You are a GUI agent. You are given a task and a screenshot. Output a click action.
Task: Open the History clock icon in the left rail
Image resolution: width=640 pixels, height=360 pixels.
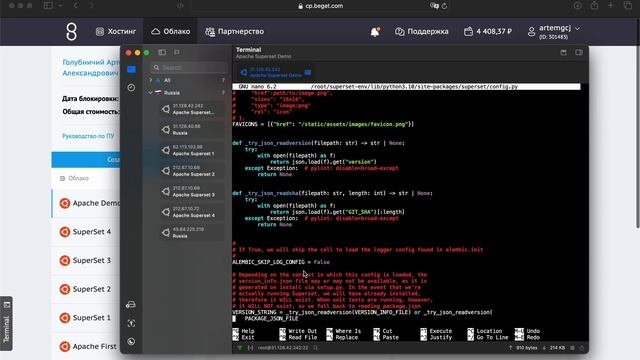click(131, 87)
